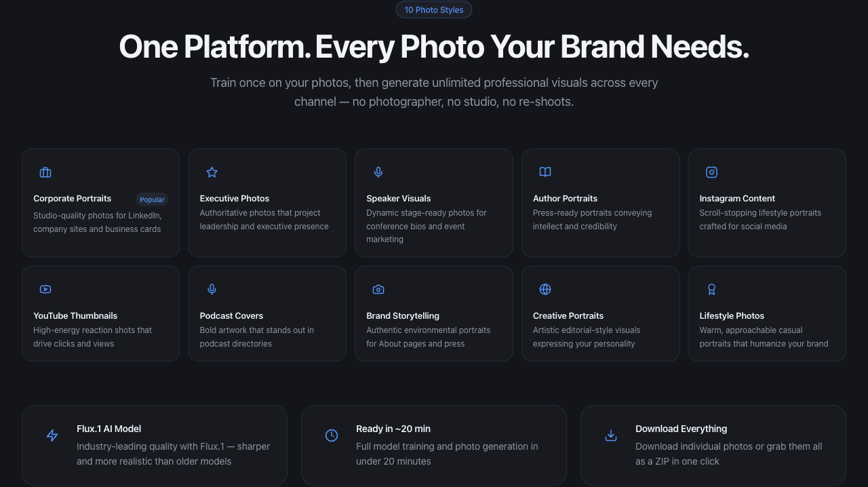Click the play icon on YouTube Thumbnails
The width and height of the screenshot is (868, 487).
(45, 289)
